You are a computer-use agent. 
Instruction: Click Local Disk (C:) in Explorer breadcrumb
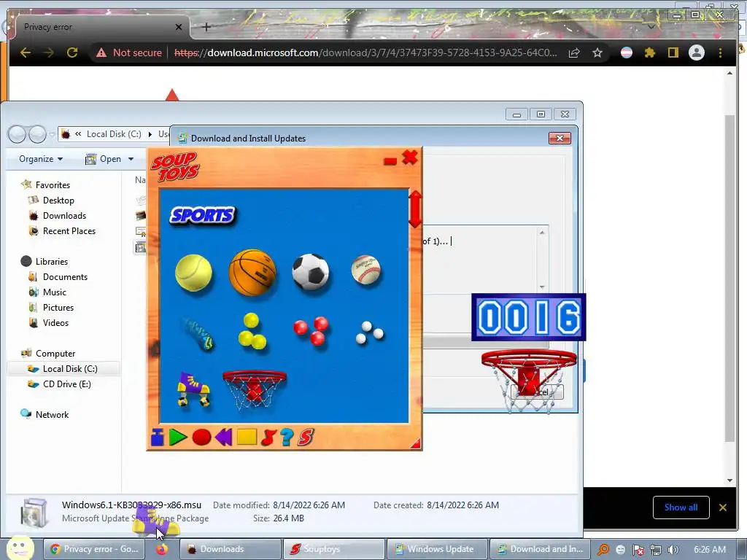113,134
